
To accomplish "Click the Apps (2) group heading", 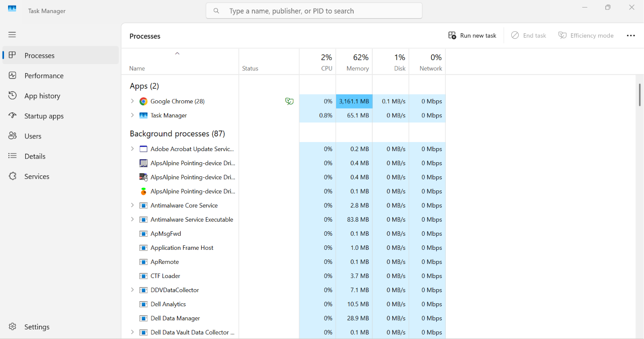I will click(144, 86).
